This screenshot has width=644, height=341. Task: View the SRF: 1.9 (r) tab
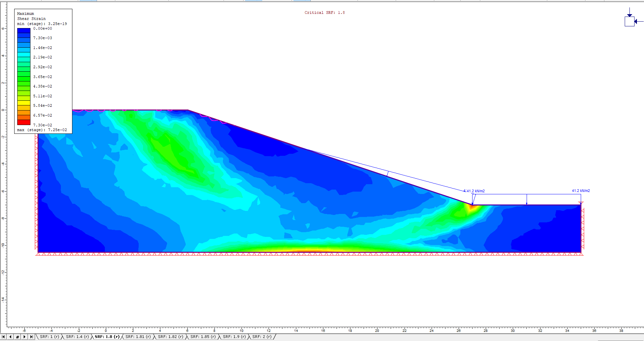pos(234,337)
